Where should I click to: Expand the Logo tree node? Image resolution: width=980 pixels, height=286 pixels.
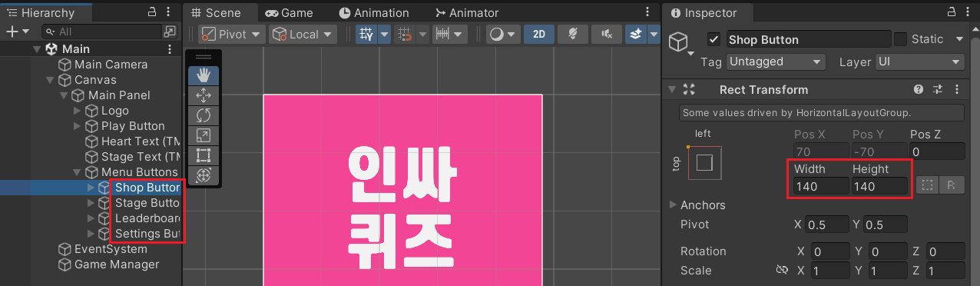click(77, 111)
